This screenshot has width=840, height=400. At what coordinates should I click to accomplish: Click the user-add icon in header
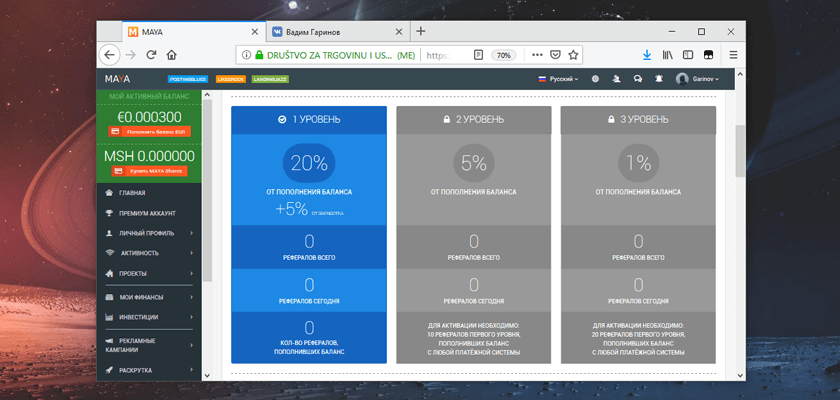[x=617, y=79]
